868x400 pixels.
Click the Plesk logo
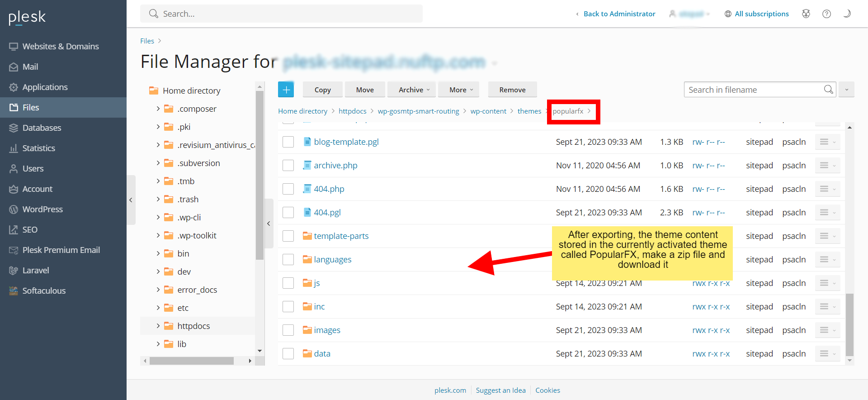pos(27,17)
